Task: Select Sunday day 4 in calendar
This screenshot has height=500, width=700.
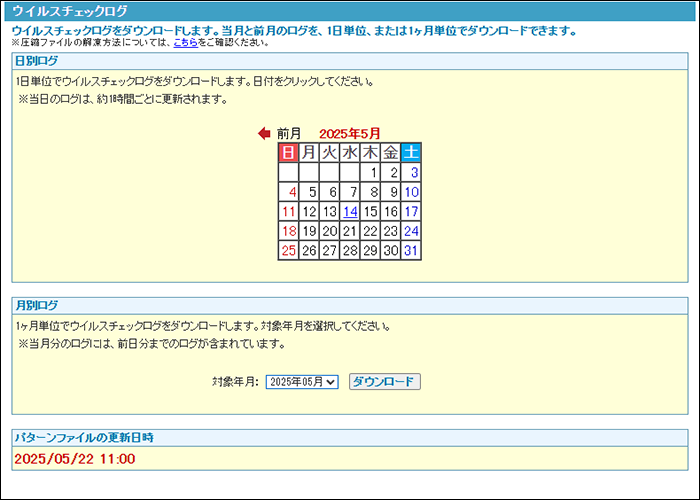Action: click(x=288, y=192)
